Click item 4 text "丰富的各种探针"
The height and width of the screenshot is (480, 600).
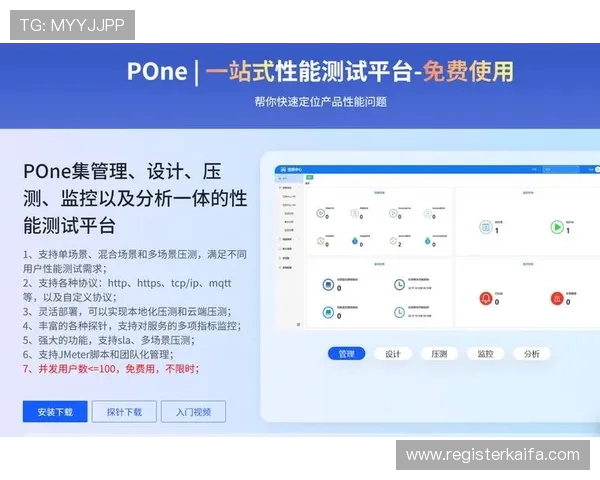pyautogui.click(x=73, y=326)
